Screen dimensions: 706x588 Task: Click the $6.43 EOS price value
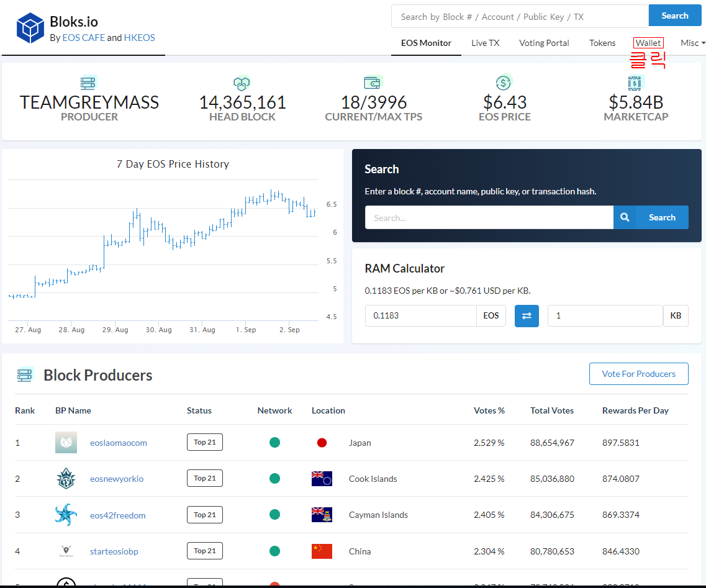point(505,102)
